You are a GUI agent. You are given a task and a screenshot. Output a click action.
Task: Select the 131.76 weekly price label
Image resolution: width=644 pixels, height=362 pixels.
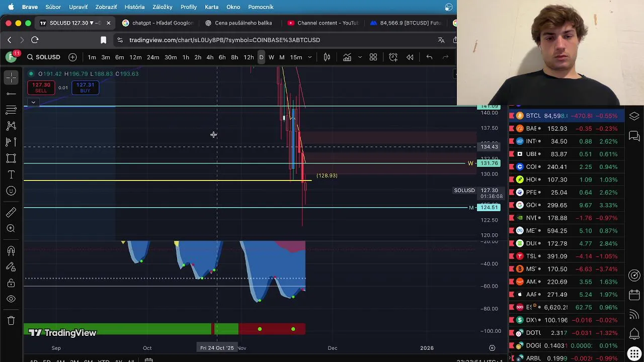489,163
